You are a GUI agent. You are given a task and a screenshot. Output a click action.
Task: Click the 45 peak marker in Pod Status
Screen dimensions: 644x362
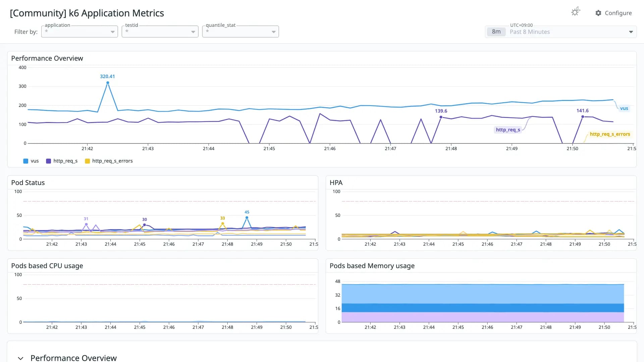(x=247, y=218)
